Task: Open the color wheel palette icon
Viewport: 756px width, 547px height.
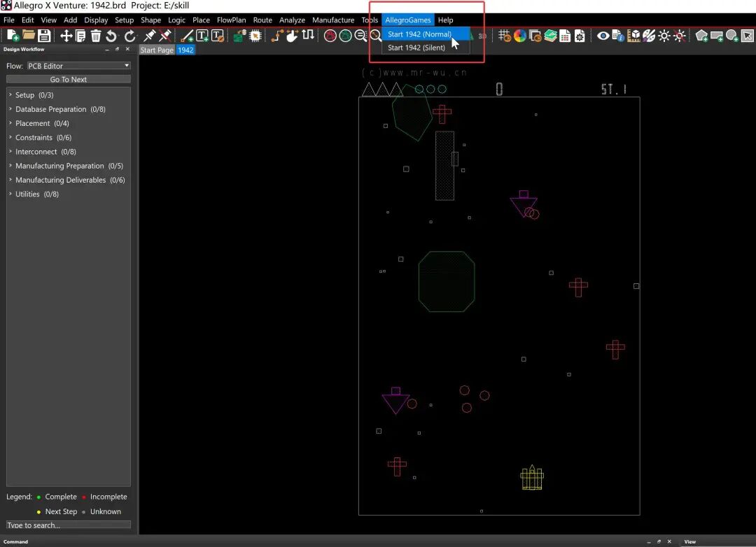Action: pos(520,36)
